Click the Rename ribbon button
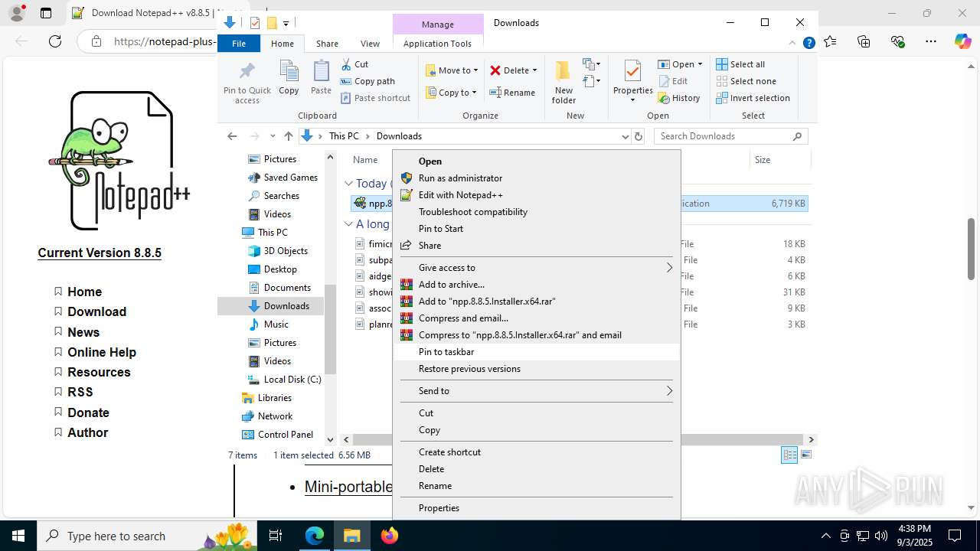The width and height of the screenshot is (980, 551). [512, 93]
